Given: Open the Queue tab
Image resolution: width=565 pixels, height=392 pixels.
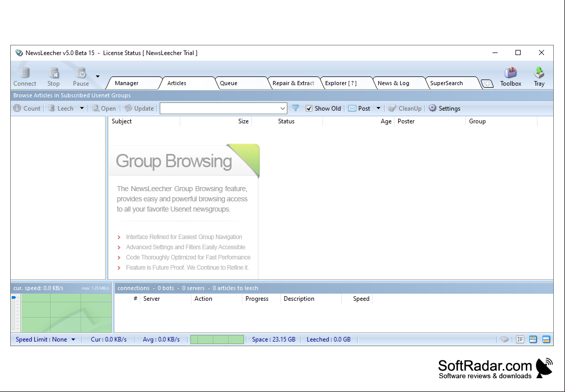Looking at the screenshot, I should tap(229, 83).
